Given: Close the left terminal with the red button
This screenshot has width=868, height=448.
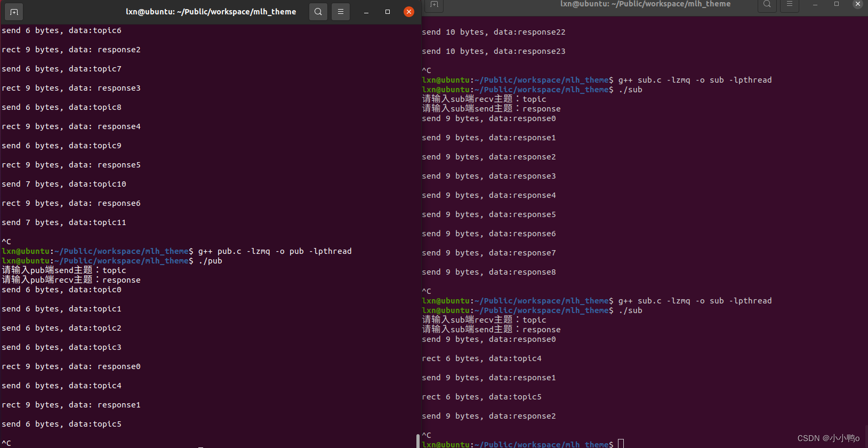Looking at the screenshot, I should point(409,12).
